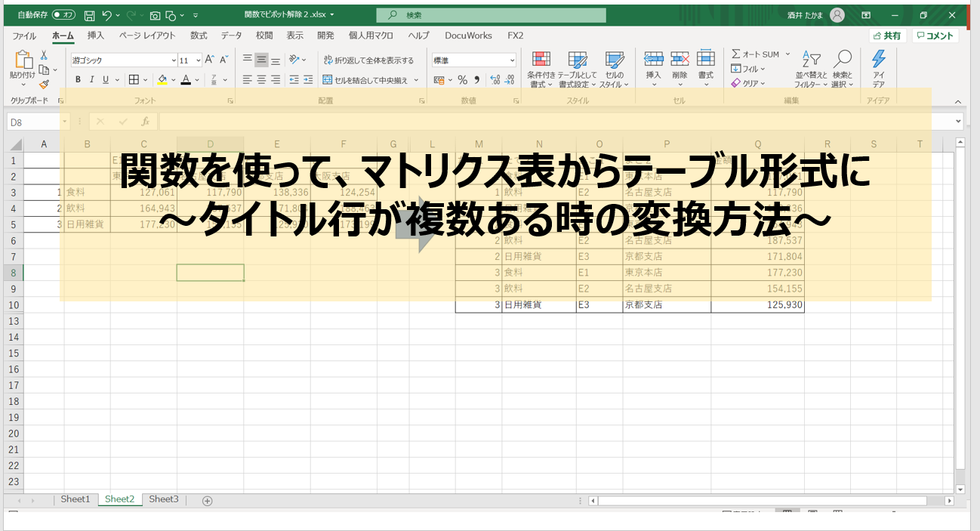Open 条件付き書式 conditional formatting
Image resolution: width=980 pixels, height=531 pixels.
tap(541, 69)
